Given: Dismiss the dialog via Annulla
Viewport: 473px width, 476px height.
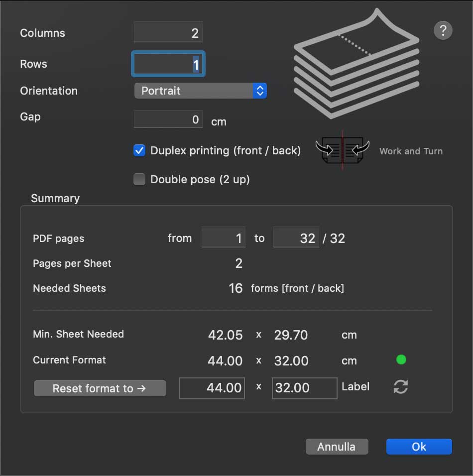Looking at the screenshot, I should pos(337,446).
